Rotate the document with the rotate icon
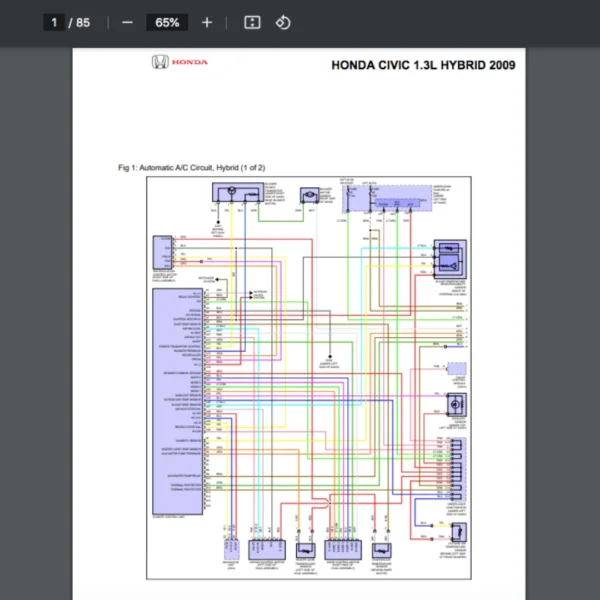Viewport: 600px width, 600px height. 283,22
